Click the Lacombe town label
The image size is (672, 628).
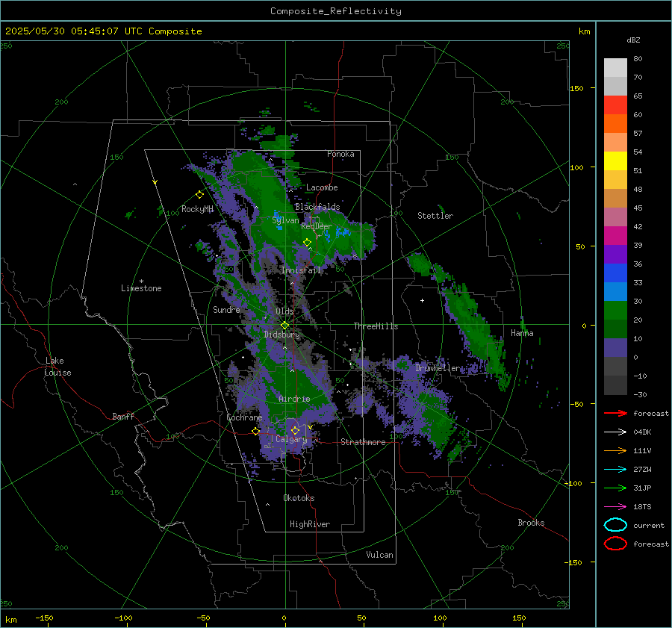322,187
